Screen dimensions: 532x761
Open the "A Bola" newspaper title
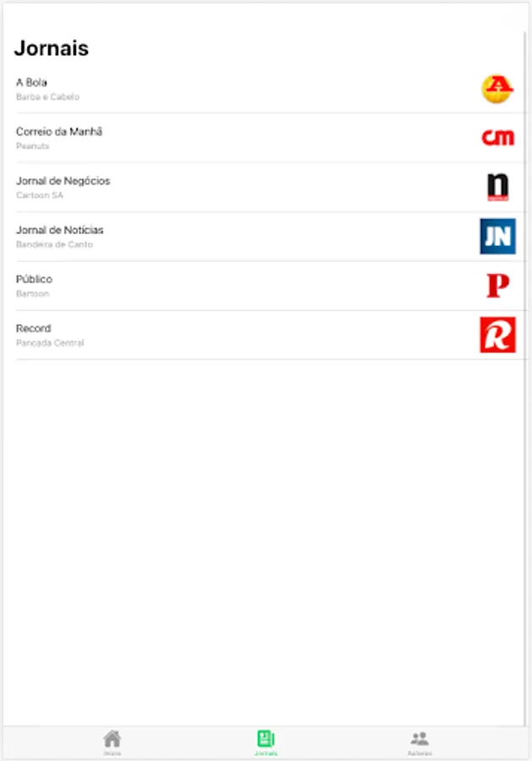[x=31, y=83]
